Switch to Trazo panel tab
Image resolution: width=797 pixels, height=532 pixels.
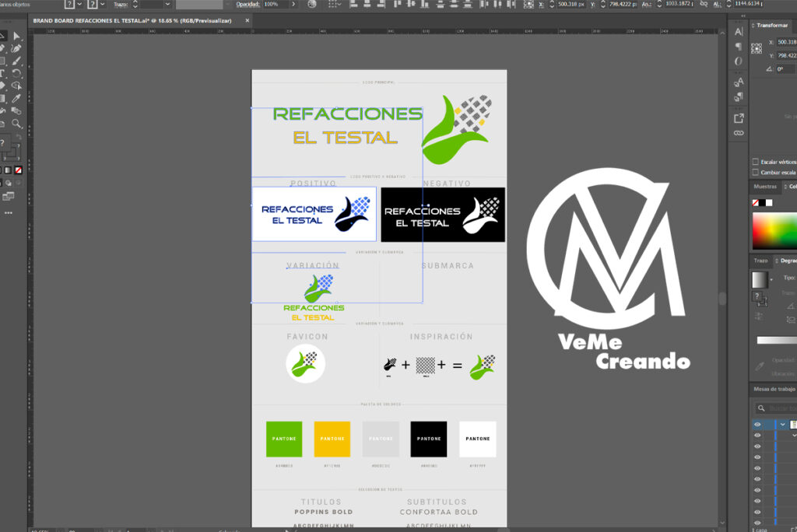pyautogui.click(x=760, y=261)
